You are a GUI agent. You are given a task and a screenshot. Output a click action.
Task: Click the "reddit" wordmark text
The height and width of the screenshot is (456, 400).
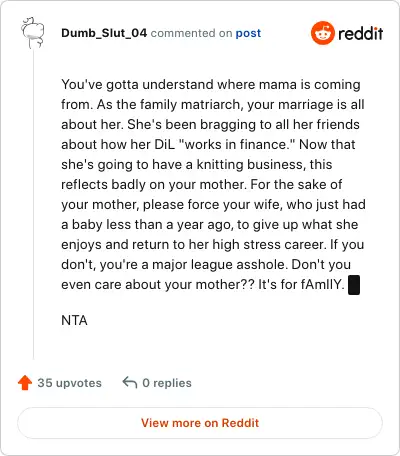361,33
